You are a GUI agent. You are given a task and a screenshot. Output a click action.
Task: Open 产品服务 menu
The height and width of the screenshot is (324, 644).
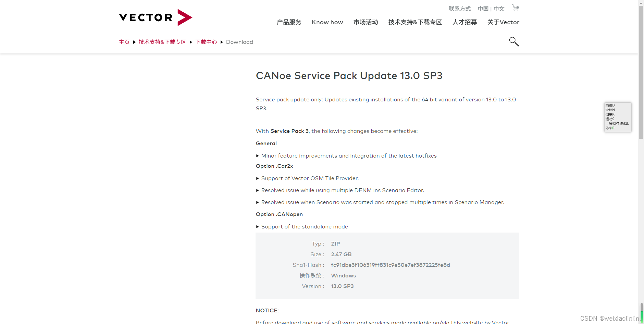click(x=289, y=22)
